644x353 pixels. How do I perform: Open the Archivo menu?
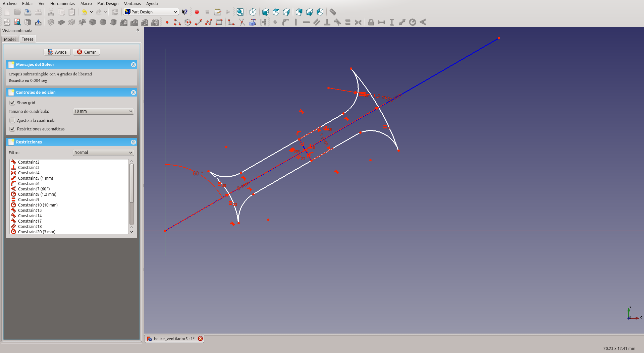(9, 3)
